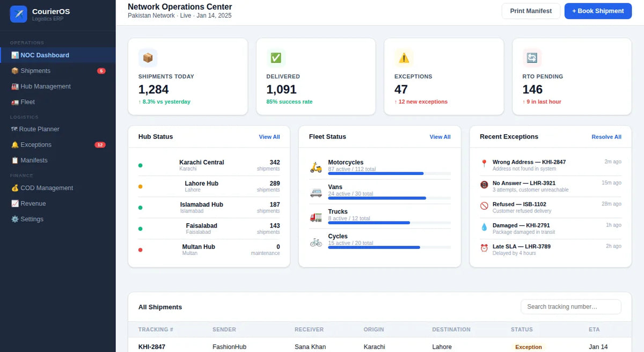Click the warning icon on Exceptions card
The image size is (644, 352).
click(x=404, y=58)
